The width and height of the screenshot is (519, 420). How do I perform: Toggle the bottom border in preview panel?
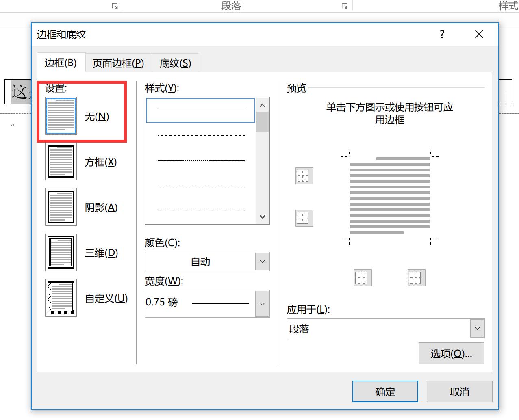[303, 218]
